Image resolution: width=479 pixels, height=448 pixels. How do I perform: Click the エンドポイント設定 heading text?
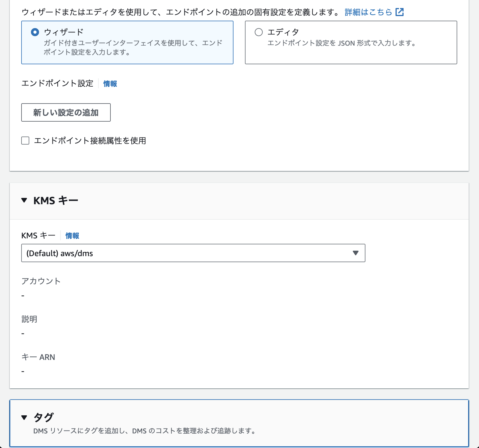tap(57, 83)
